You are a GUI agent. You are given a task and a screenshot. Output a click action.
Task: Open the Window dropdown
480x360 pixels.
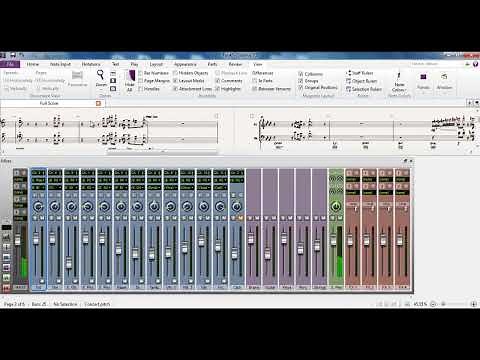[x=444, y=82]
